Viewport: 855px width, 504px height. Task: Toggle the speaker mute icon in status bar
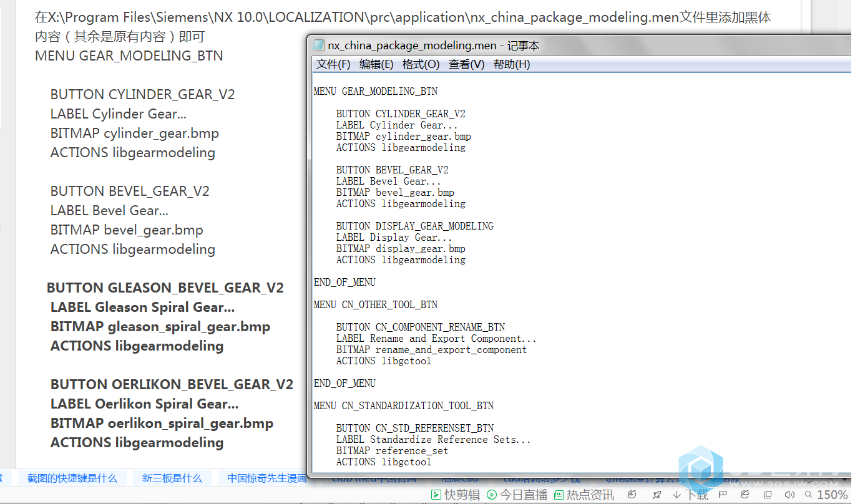point(789,495)
